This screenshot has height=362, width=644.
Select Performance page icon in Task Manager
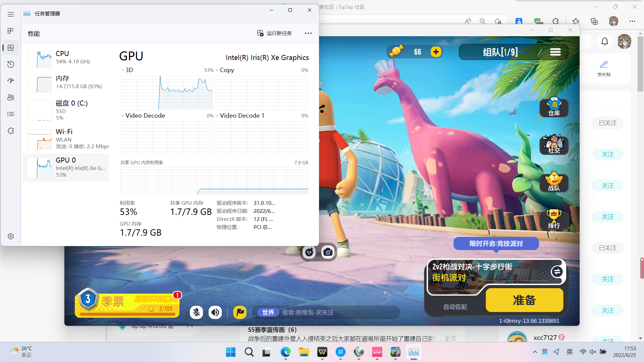point(11,48)
